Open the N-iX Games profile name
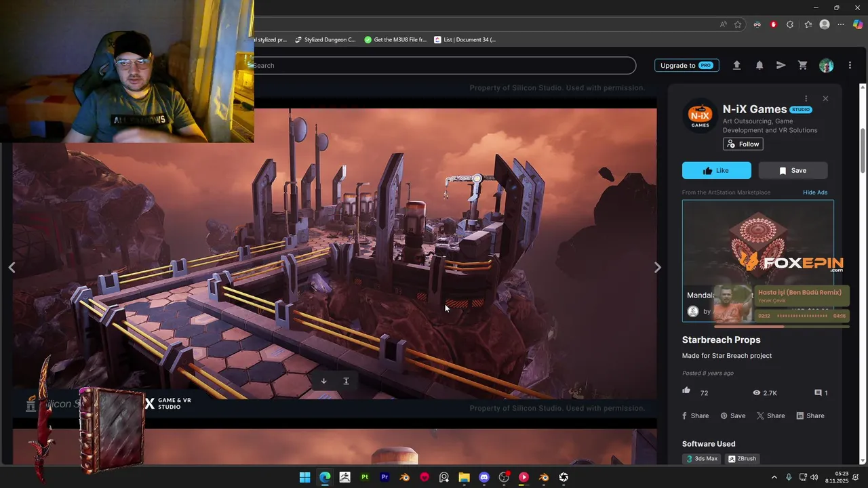The height and width of the screenshot is (488, 868). [x=755, y=109]
